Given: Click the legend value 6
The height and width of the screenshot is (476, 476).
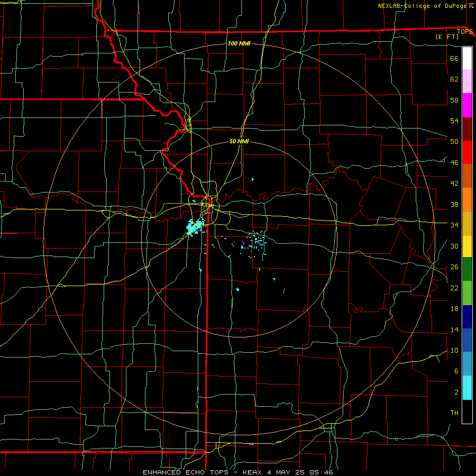Looking at the screenshot, I should click(456, 371).
